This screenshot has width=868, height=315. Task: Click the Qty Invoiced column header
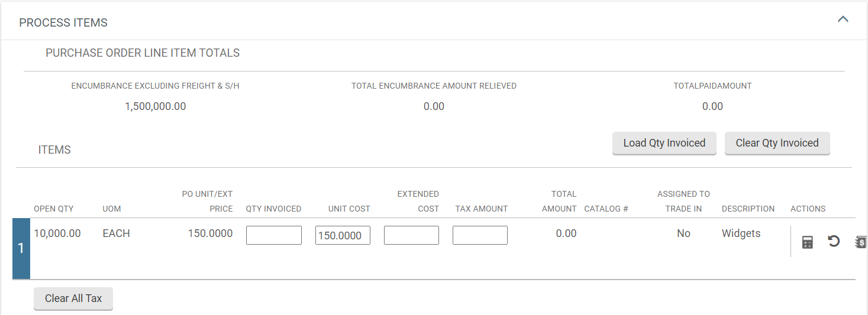coord(273,209)
